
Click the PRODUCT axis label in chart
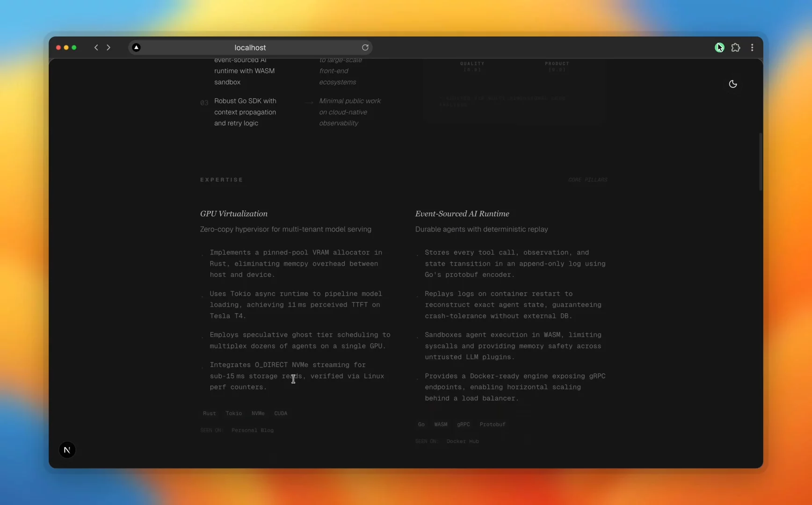tap(557, 64)
